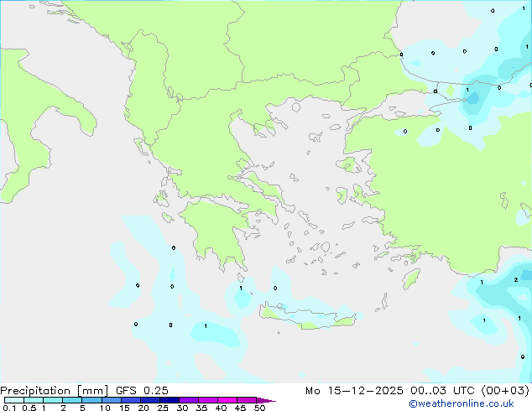Pick the legend swatch between 2 and 5

72,400
